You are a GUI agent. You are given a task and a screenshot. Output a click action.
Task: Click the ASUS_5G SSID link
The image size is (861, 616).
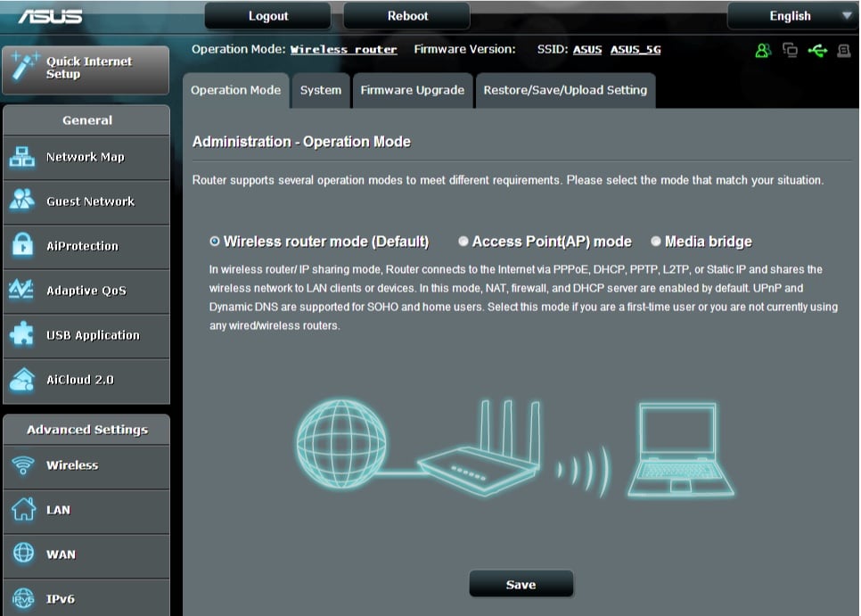point(635,50)
